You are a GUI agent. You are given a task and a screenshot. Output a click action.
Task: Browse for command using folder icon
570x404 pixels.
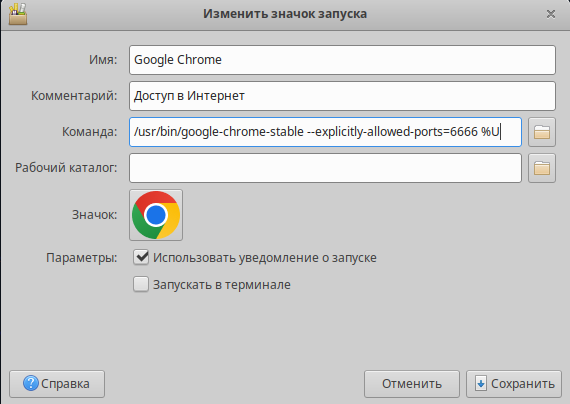(542, 132)
